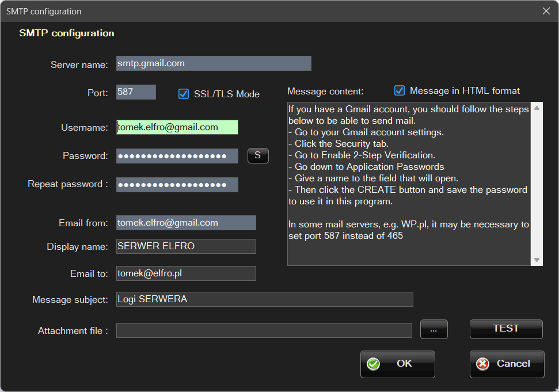The image size is (559, 392).
Task: Close the SMTP configuration window
Action: point(546,11)
